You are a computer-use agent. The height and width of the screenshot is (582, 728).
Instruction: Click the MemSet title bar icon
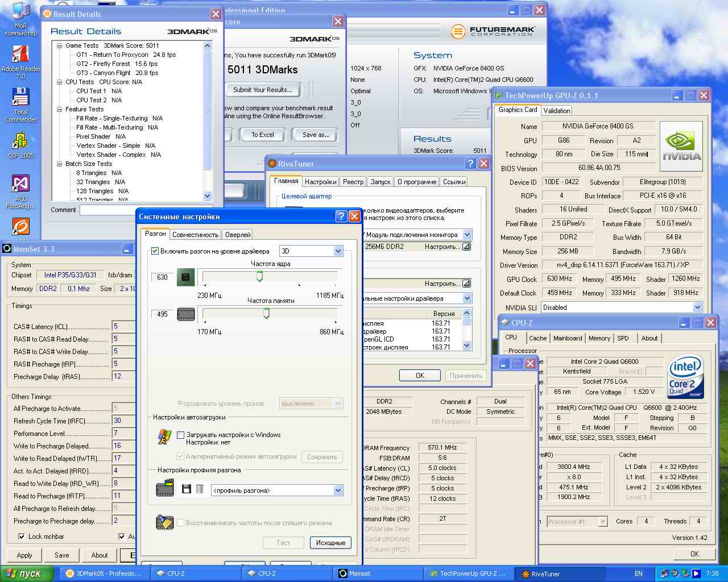coord(7,248)
